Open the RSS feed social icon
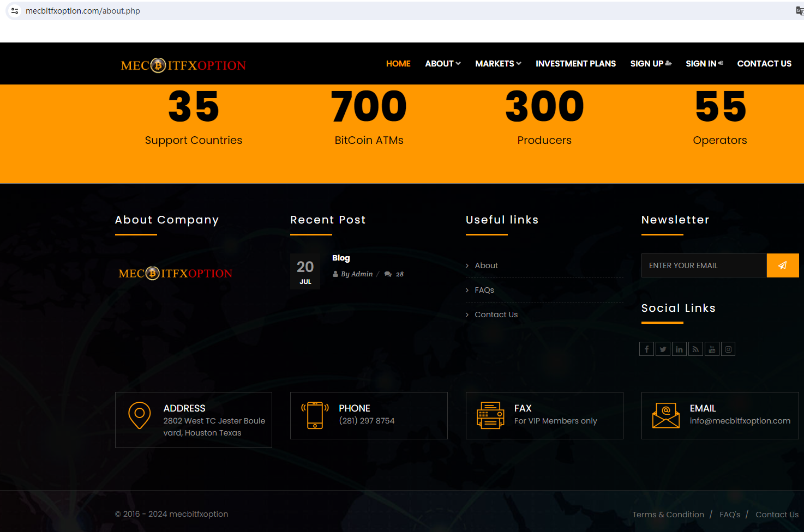The height and width of the screenshot is (532, 804). [695, 349]
